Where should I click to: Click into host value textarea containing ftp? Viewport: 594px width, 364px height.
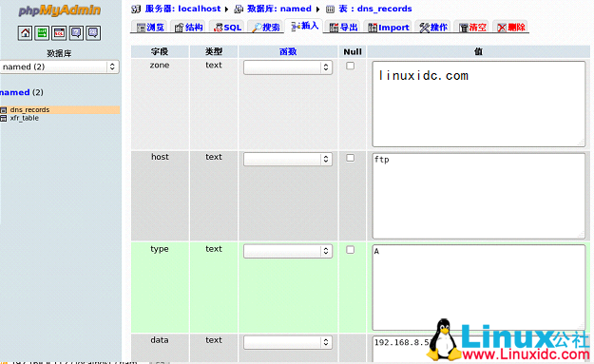click(x=479, y=196)
